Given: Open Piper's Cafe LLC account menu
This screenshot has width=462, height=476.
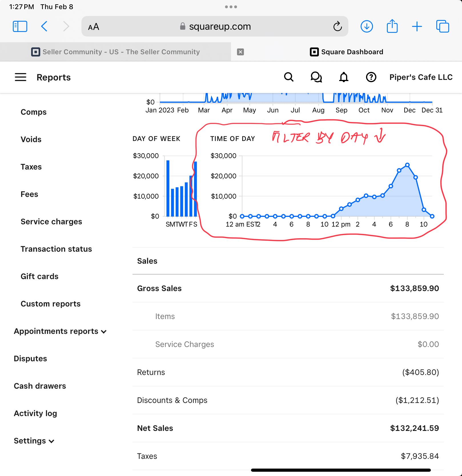Looking at the screenshot, I should pos(421,77).
